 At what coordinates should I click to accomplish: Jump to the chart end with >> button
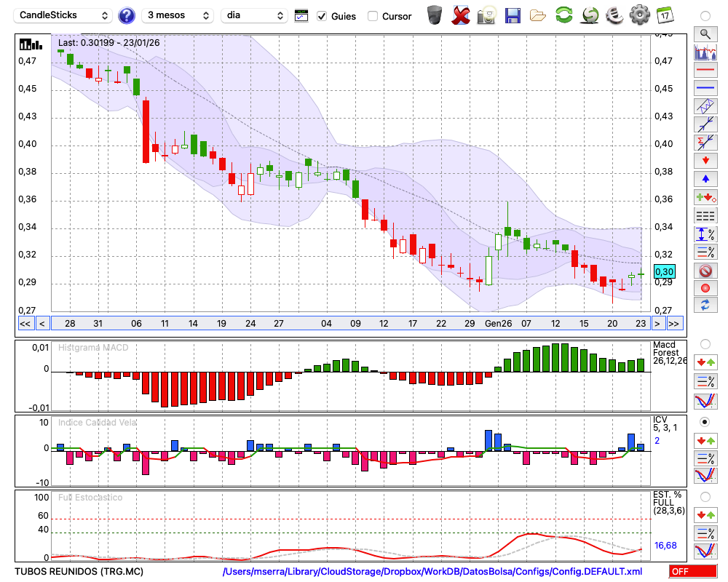pyautogui.click(x=674, y=324)
